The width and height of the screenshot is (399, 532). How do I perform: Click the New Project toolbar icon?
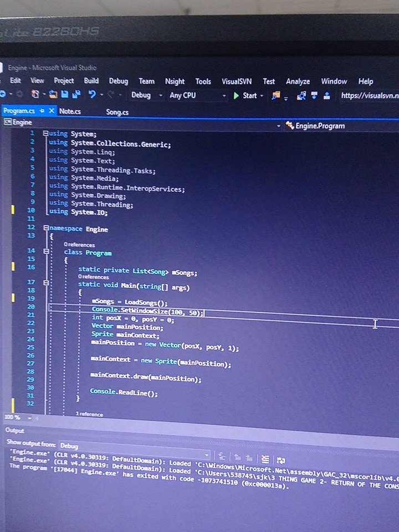[35, 94]
